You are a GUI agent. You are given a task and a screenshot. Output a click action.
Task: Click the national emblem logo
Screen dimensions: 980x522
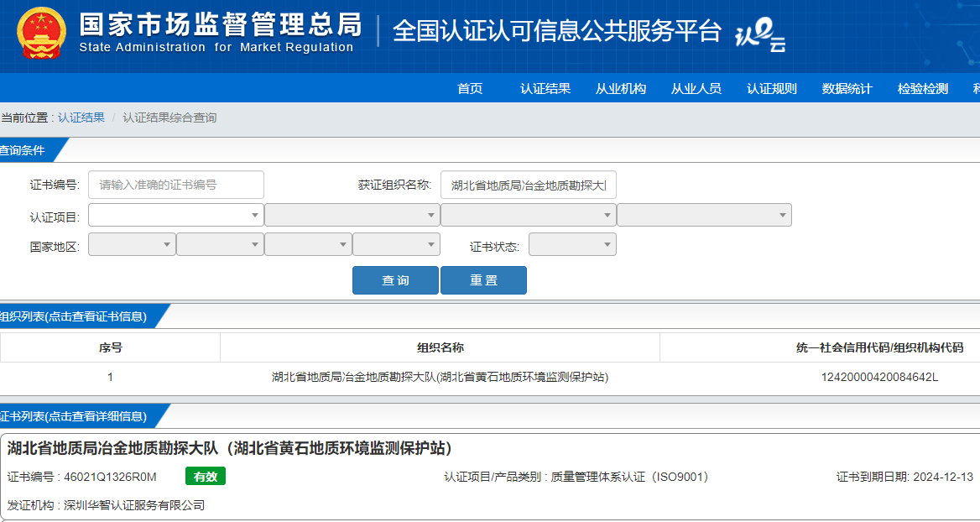point(41,32)
